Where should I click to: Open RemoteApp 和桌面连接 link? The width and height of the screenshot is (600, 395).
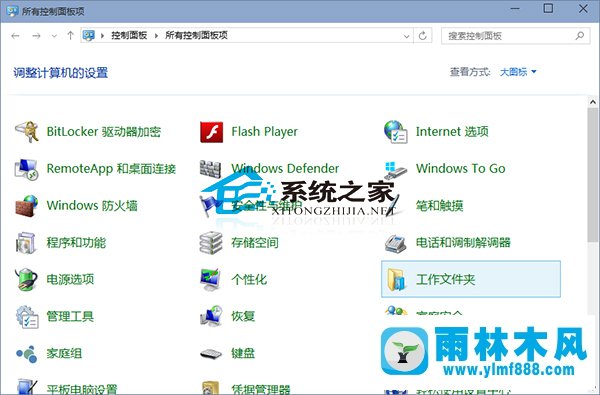[x=111, y=169]
